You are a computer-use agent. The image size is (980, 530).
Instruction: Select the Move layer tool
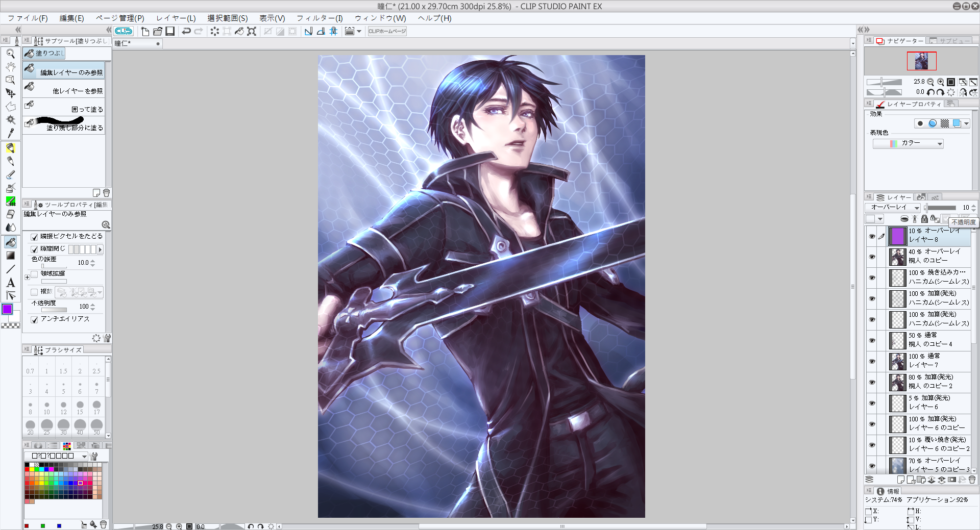coord(10,93)
